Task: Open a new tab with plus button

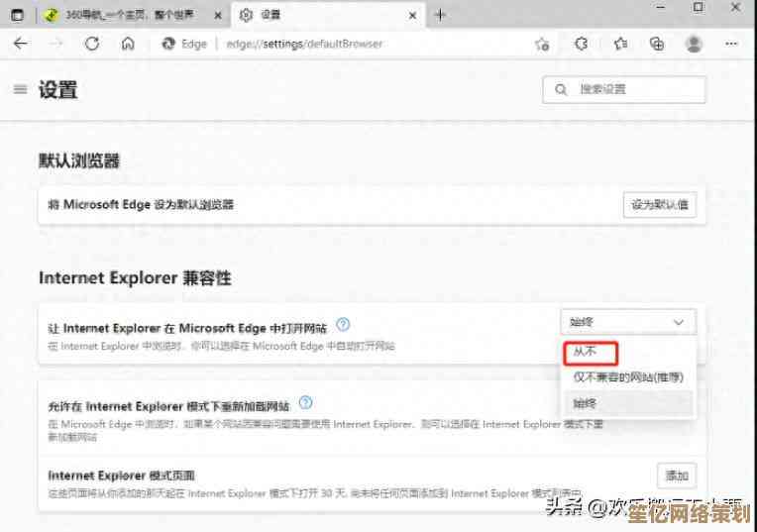Action: (440, 15)
